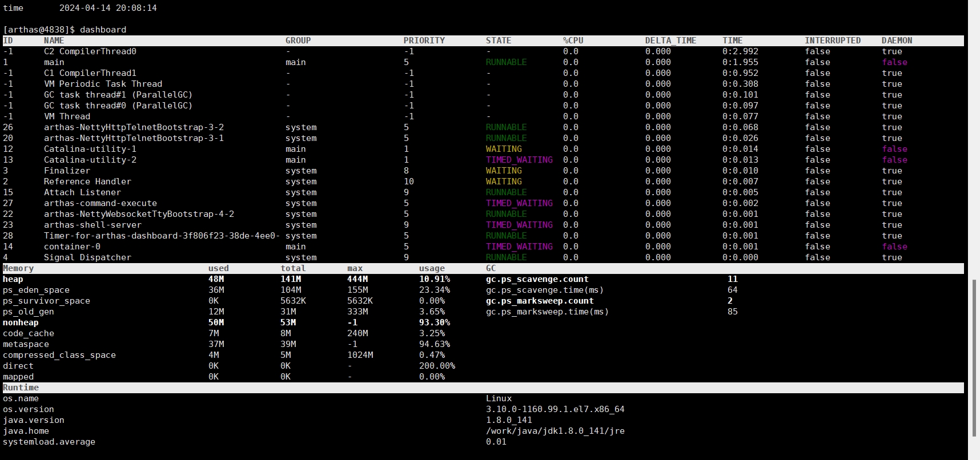Click 'gc.ps_marksweep.count' label
The height and width of the screenshot is (460, 980).
point(540,301)
